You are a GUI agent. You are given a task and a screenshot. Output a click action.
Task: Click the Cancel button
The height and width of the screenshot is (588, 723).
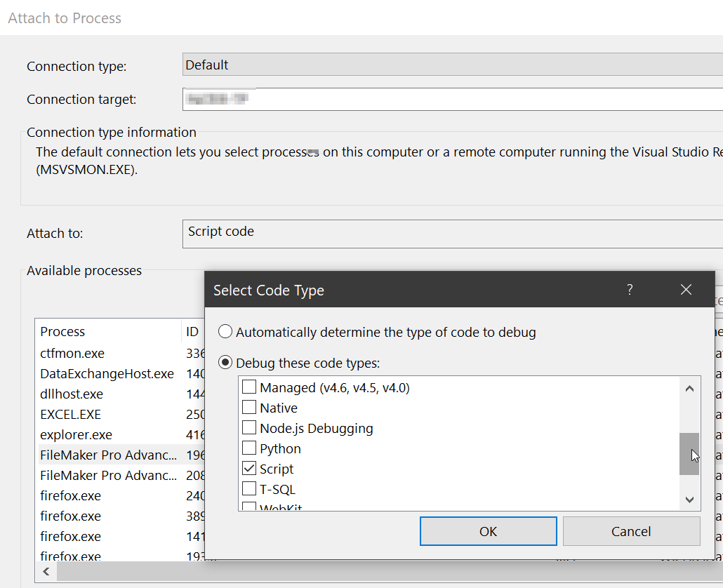click(x=631, y=531)
